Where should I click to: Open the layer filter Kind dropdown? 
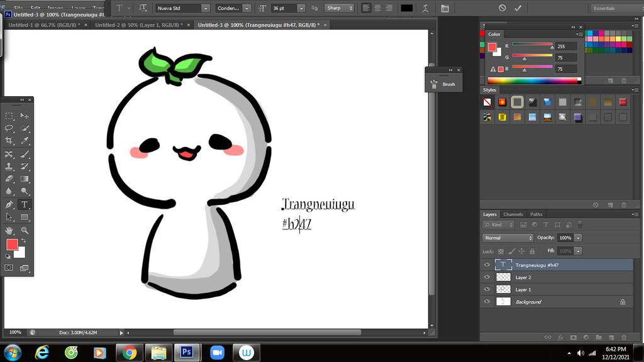499,224
